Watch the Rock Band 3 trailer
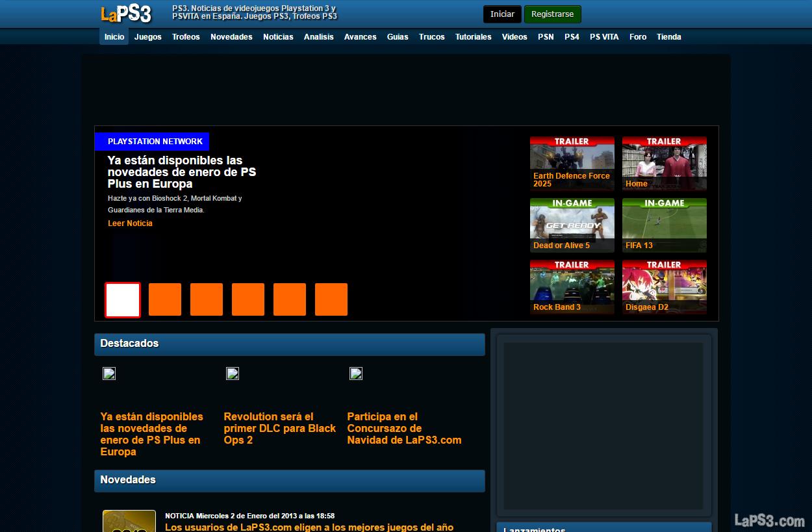The width and height of the screenshot is (812, 532). click(572, 286)
